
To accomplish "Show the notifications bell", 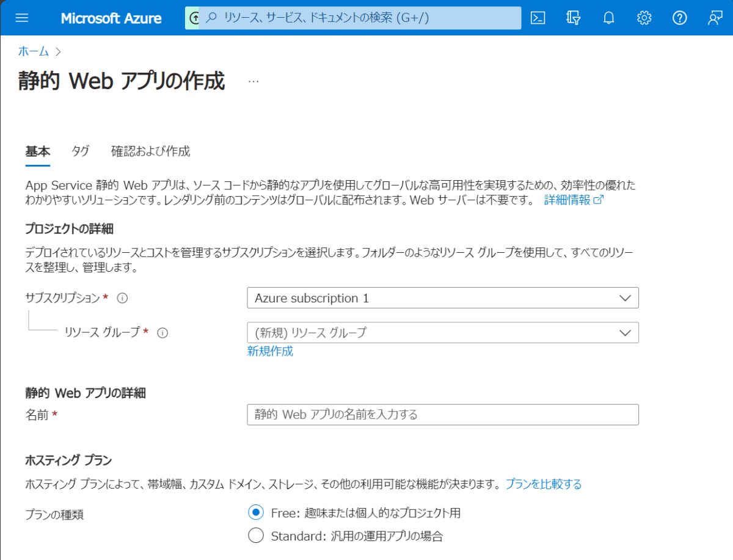I will (x=608, y=18).
